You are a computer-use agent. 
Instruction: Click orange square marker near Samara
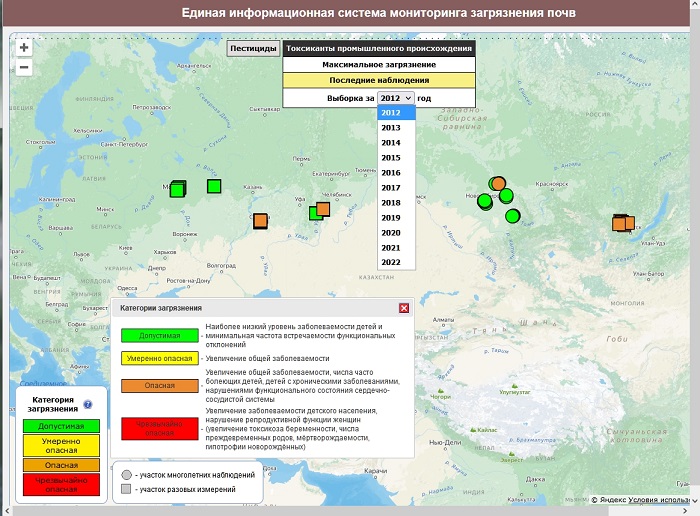coord(260,221)
